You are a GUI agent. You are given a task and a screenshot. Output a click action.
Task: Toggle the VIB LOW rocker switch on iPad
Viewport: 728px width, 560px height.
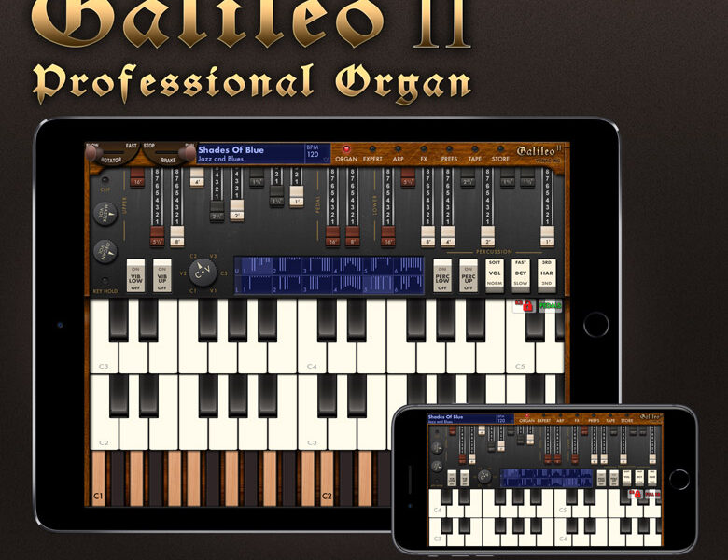click(x=135, y=276)
